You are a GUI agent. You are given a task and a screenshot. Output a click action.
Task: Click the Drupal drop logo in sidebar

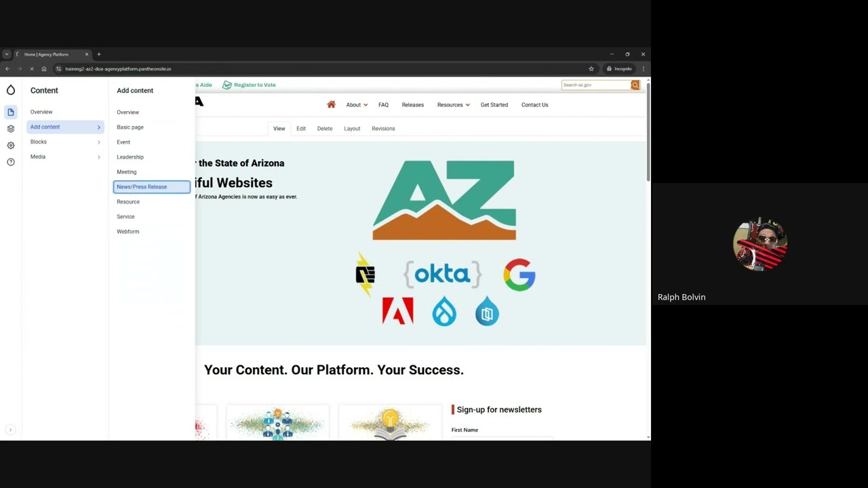point(11,90)
